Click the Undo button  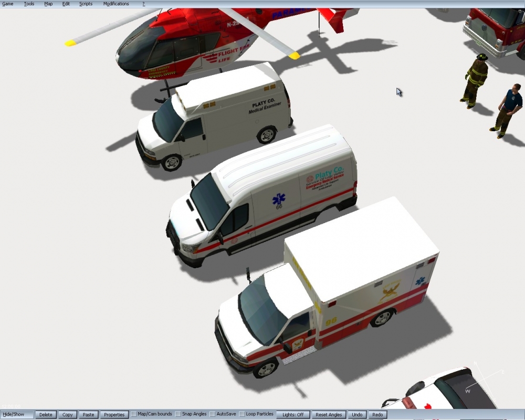357,414
